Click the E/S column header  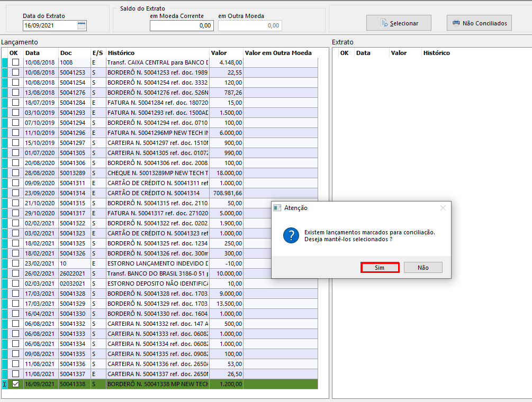coord(98,53)
